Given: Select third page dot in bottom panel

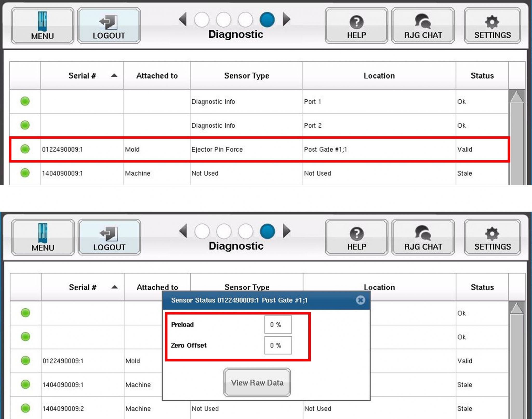Looking at the screenshot, I should (x=245, y=231).
